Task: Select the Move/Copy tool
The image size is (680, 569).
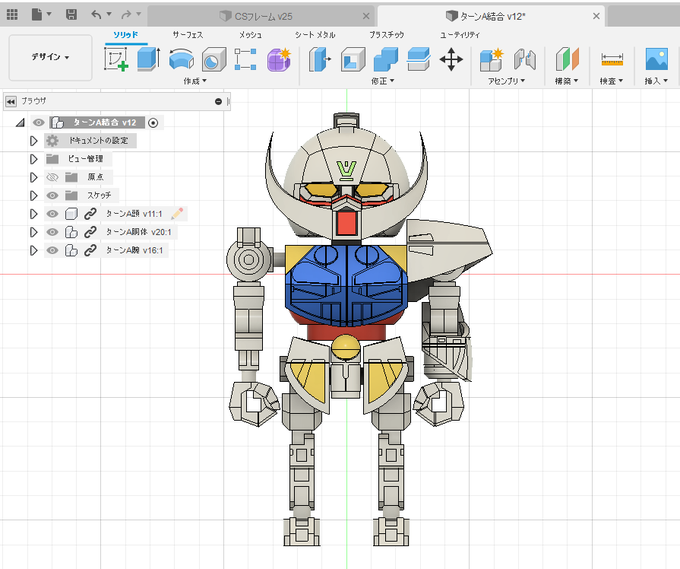Action: [451, 59]
